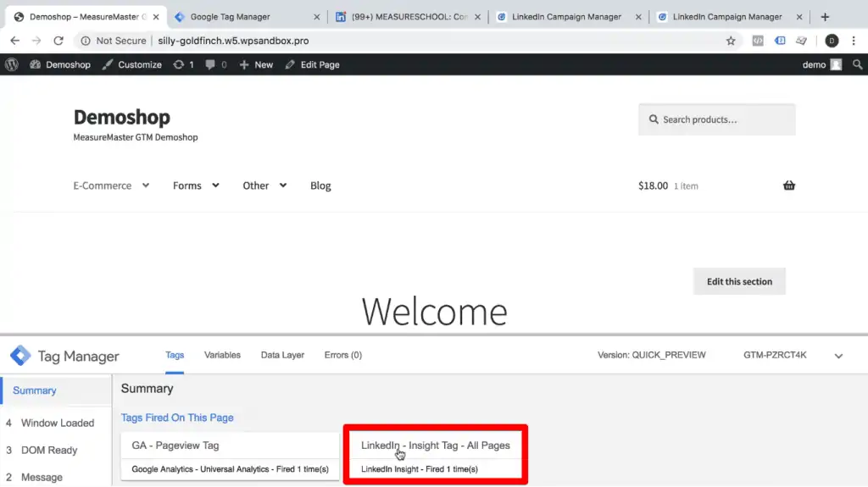Viewport: 868px width, 487px height.
Task: Switch to last LinkedIn Campaign Manager tab
Action: (728, 17)
